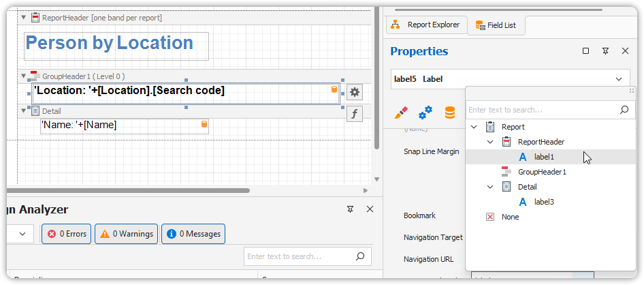The height and width of the screenshot is (285, 644).
Task: Choose None in the dropdown tree
Action: [510, 217]
